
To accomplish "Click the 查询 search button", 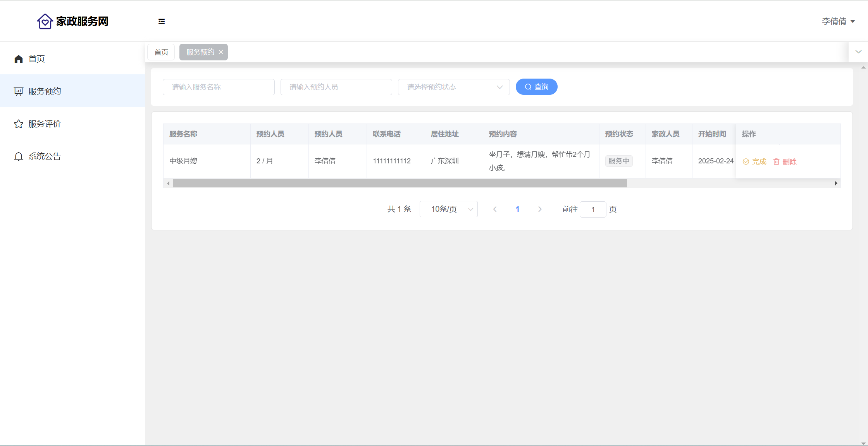I will click(536, 87).
